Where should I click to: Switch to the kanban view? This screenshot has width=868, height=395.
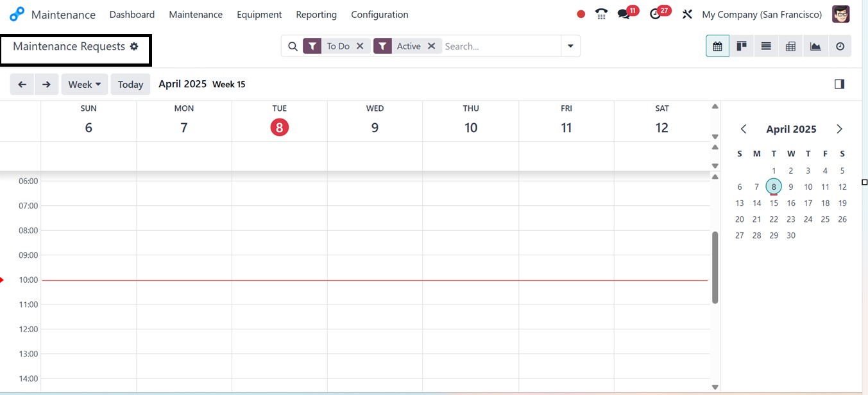[742, 46]
